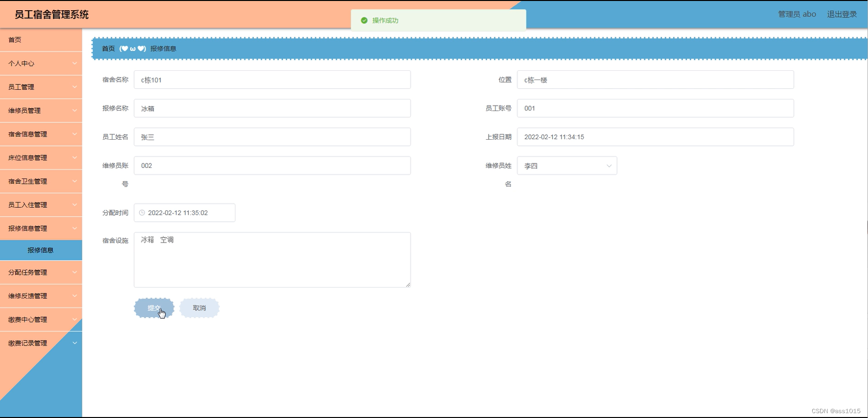Click chevron arrow beside 缴费中心管理
Image resolution: width=868 pixels, height=418 pixels.
click(x=75, y=320)
